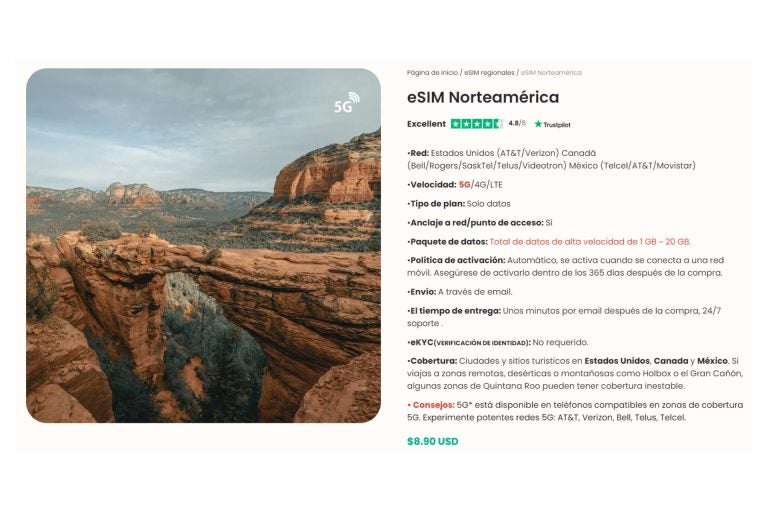Click the 5G signal icon on photo

[x=347, y=103]
